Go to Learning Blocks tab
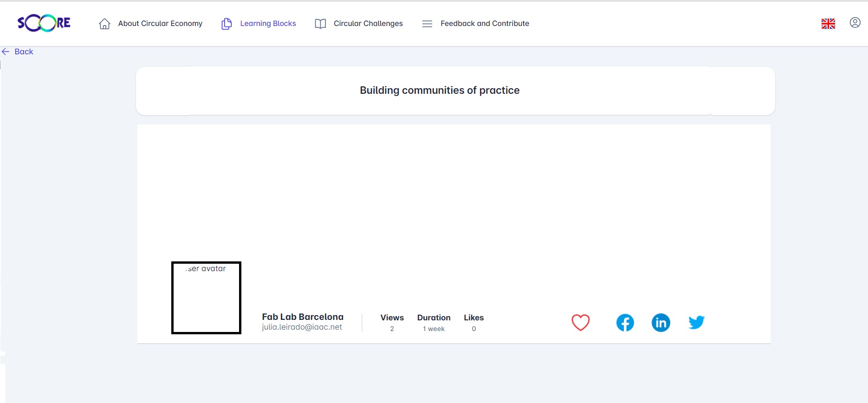 click(x=268, y=24)
